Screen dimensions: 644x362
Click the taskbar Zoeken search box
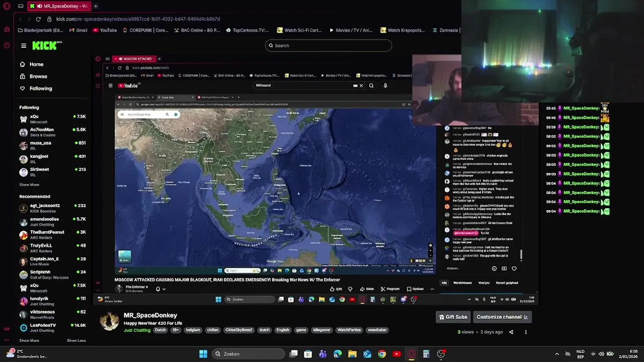click(x=248, y=354)
